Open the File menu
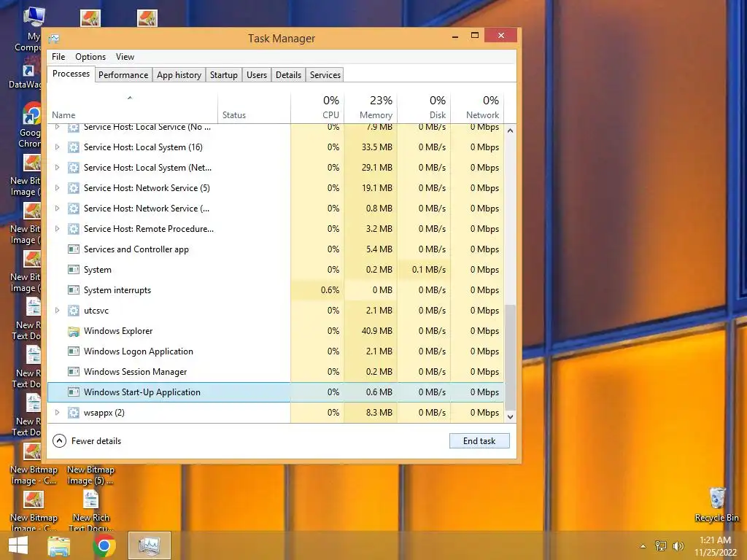This screenshot has width=747, height=560. [x=58, y=57]
